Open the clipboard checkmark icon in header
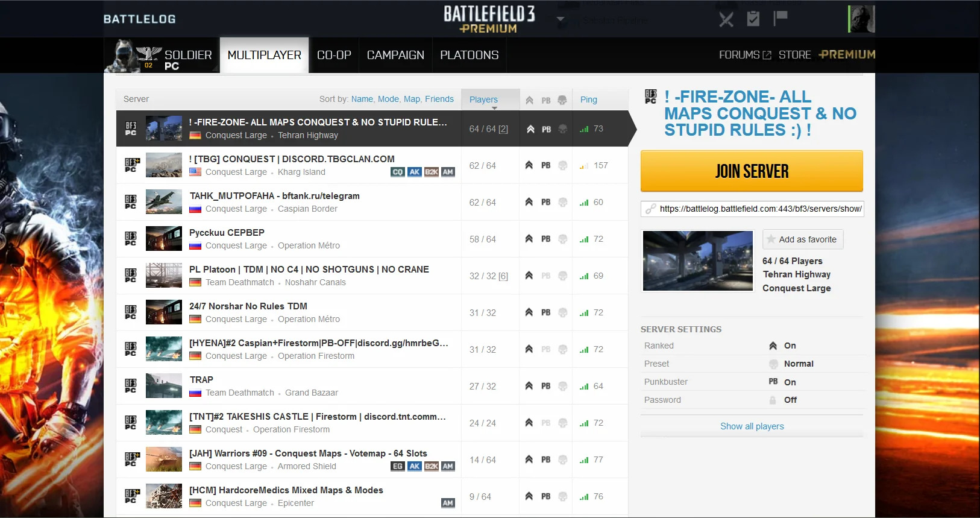Screen dimensions: 980x518 tap(753, 19)
